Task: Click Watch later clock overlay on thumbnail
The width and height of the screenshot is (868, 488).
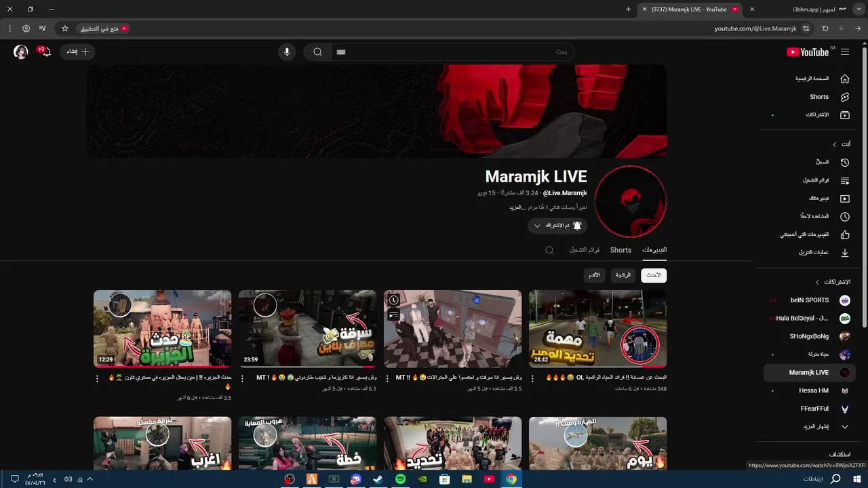Action: pyautogui.click(x=393, y=300)
